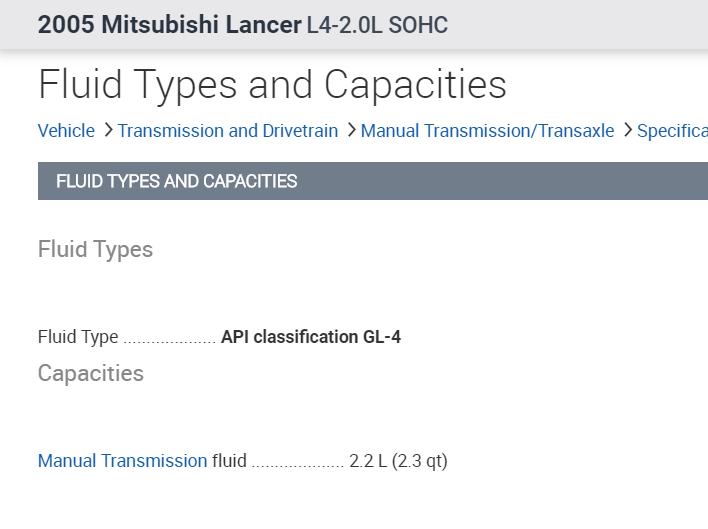Click the API classification GL-4 value
This screenshot has width=708, height=529.
[311, 337]
